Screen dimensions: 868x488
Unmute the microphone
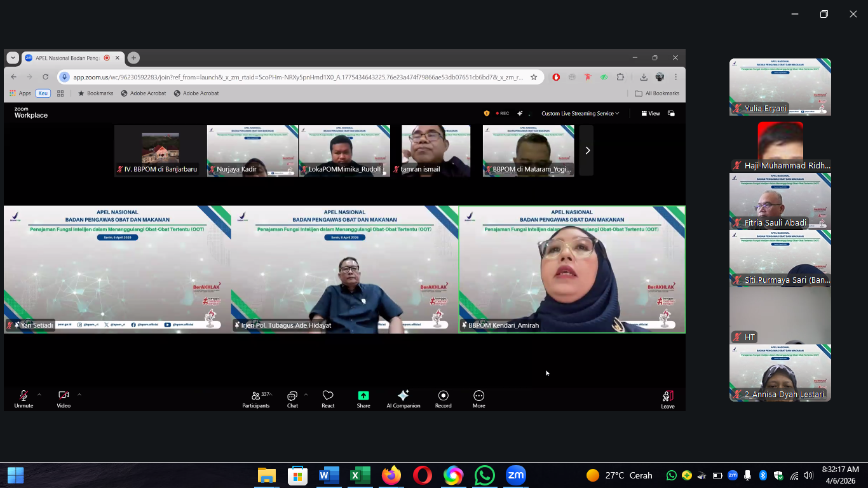click(x=24, y=398)
